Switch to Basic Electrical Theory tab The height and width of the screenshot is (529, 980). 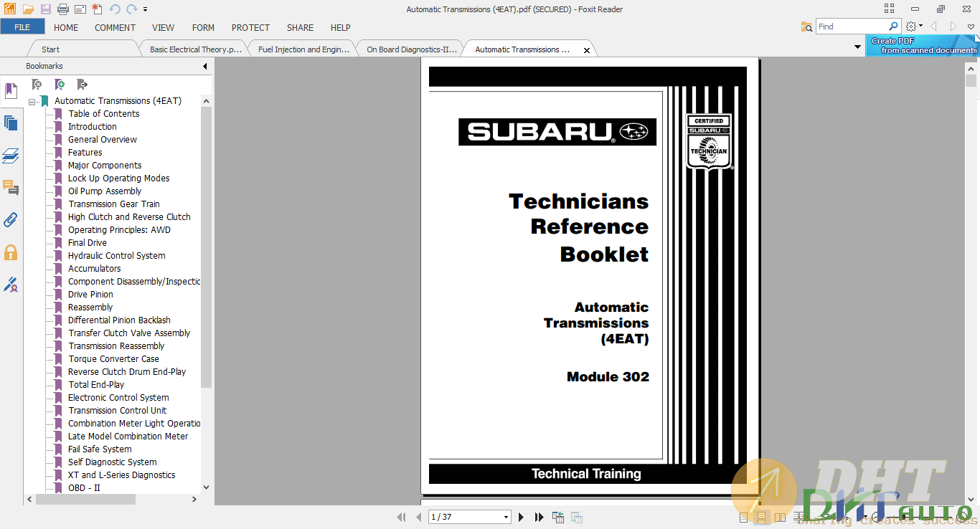195,49
